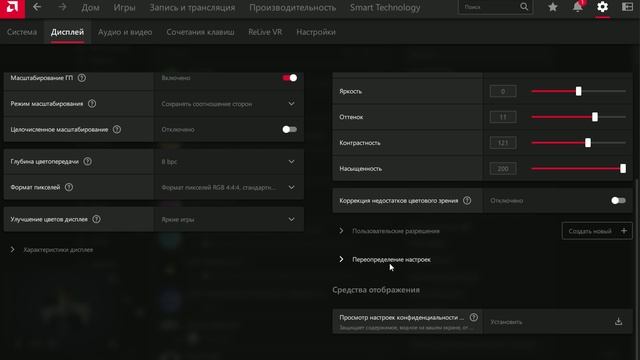The image size is (640, 360).
Task: Expand Пользовательские разрешения section
Action: point(389,231)
